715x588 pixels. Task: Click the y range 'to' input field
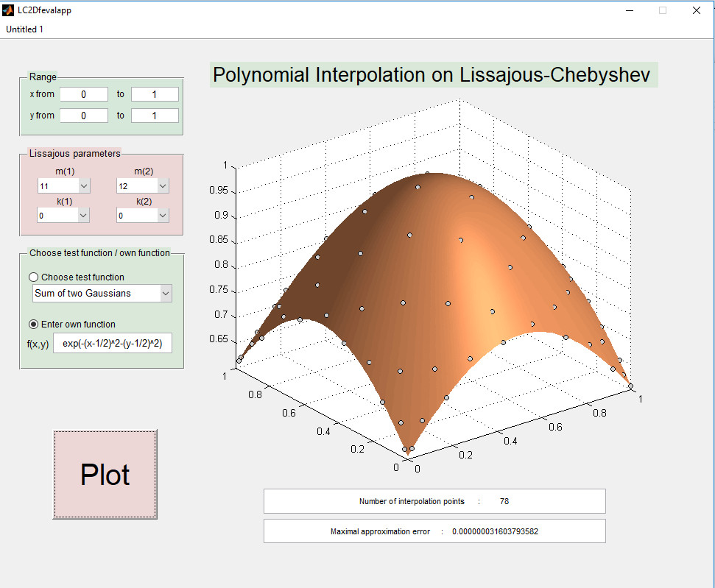(155, 116)
